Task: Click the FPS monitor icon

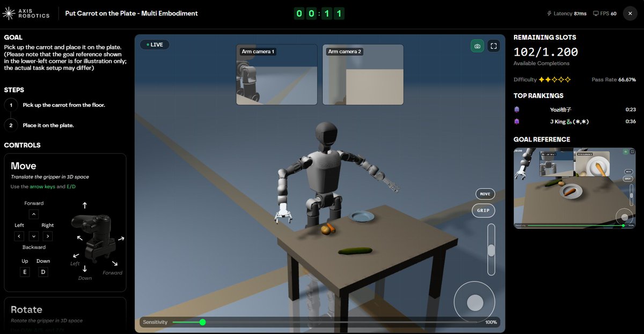Action: tap(596, 13)
